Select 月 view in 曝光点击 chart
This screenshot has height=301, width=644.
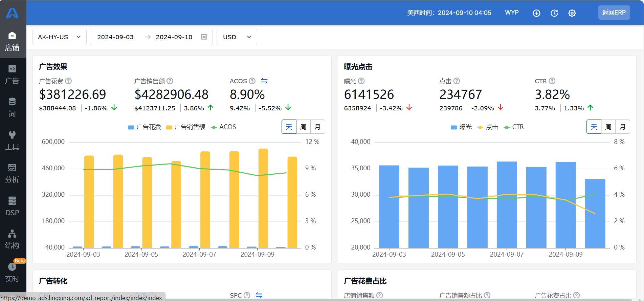tap(623, 127)
